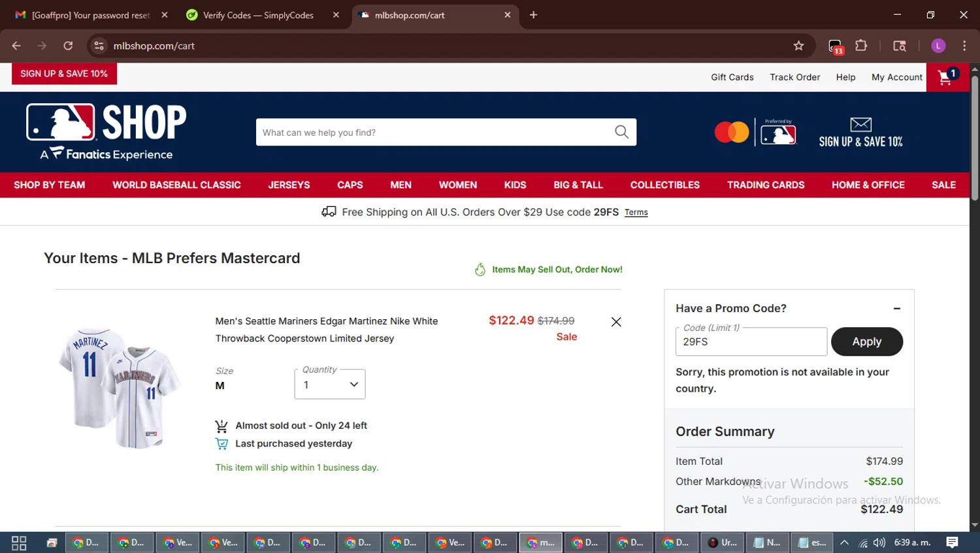The height and width of the screenshot is (553, 980).
Task: Click the network tray icon
Action: point(862,543)
